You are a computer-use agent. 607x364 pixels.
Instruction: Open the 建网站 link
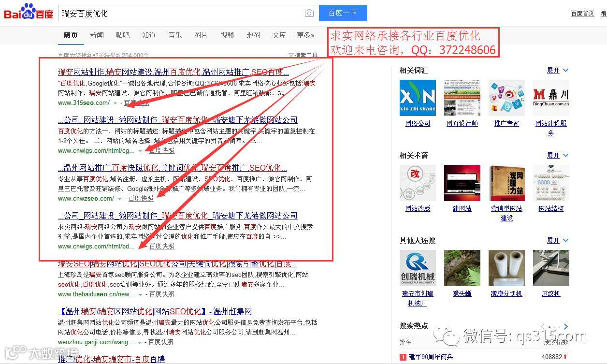[462, 209]
